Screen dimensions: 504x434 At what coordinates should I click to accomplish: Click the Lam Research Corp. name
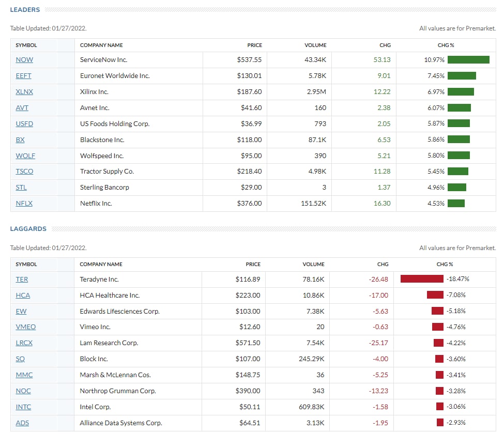(x=109, y=343)
